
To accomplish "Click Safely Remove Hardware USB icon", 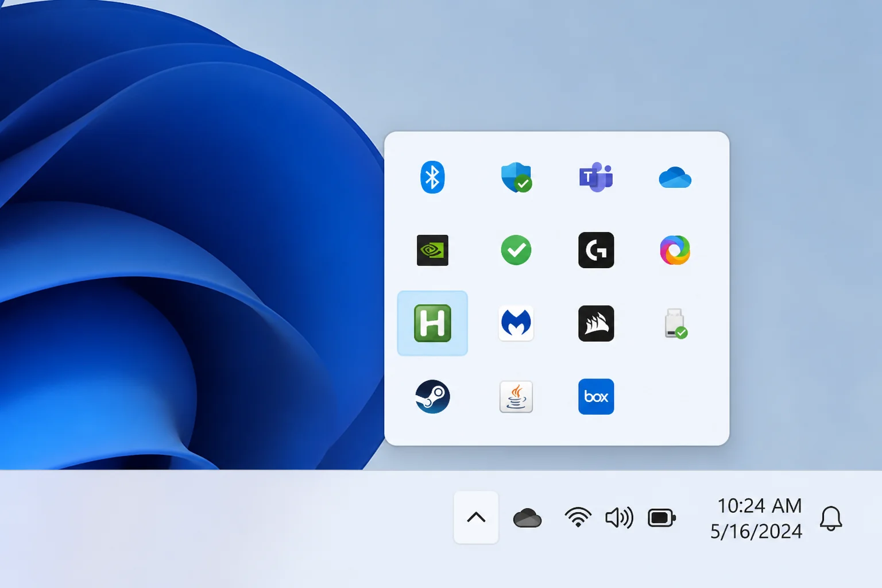I will point(676,324).
